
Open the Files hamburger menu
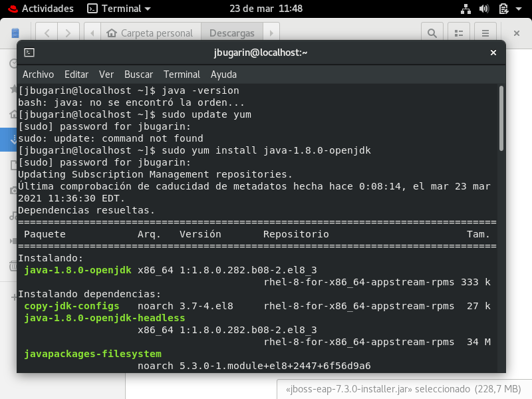tap(485, 32)
